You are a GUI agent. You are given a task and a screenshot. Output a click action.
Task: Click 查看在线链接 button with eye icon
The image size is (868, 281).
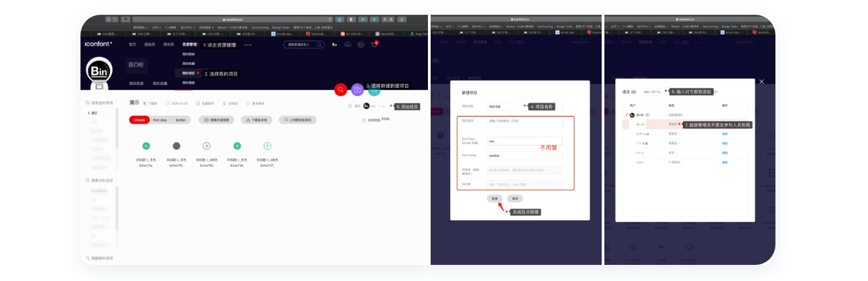click(217, 119)
